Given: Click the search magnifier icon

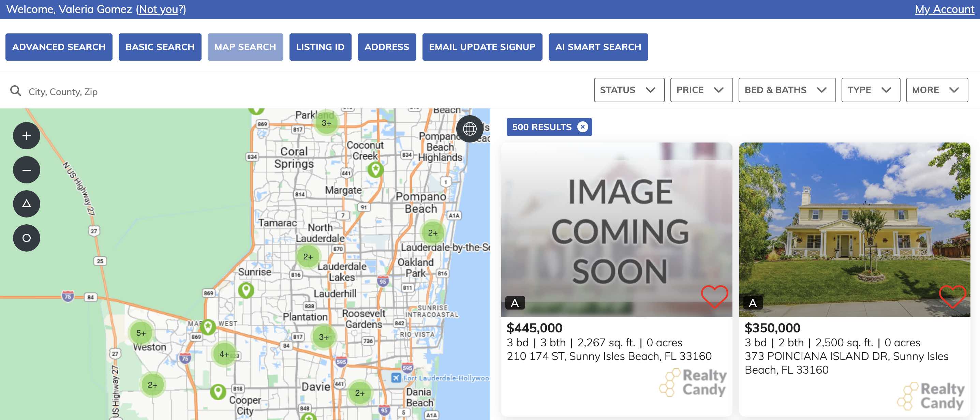Looking at the screenshot, I should point(16,91).
